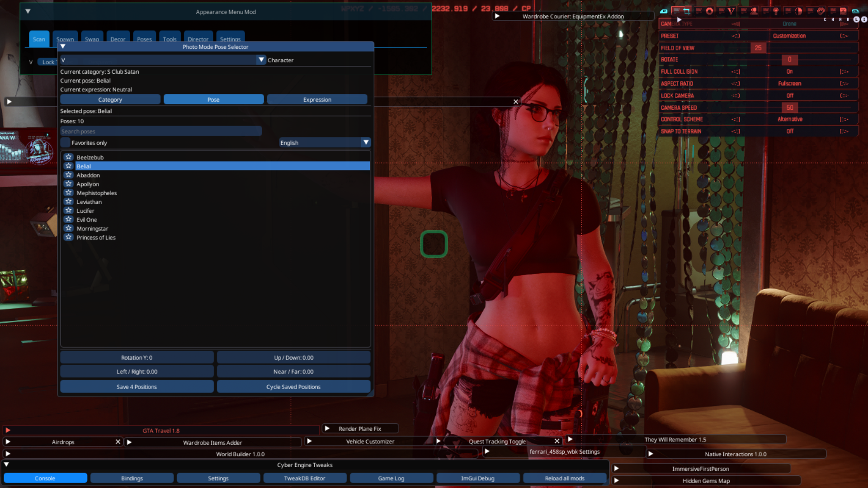
Task: Switch Full Collision using left arrow
Action: click(x=736, y=71)
